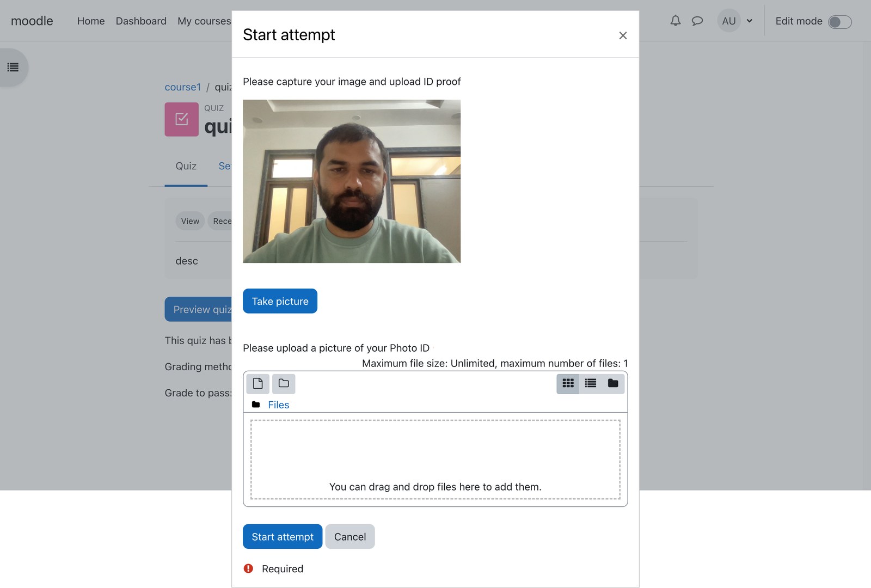
Task: Click the View completion badge
Action: tap(190, 221)
